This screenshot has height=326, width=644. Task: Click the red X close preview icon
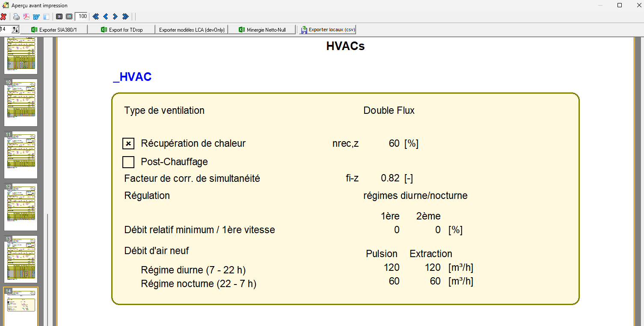[x=3, y=17]
